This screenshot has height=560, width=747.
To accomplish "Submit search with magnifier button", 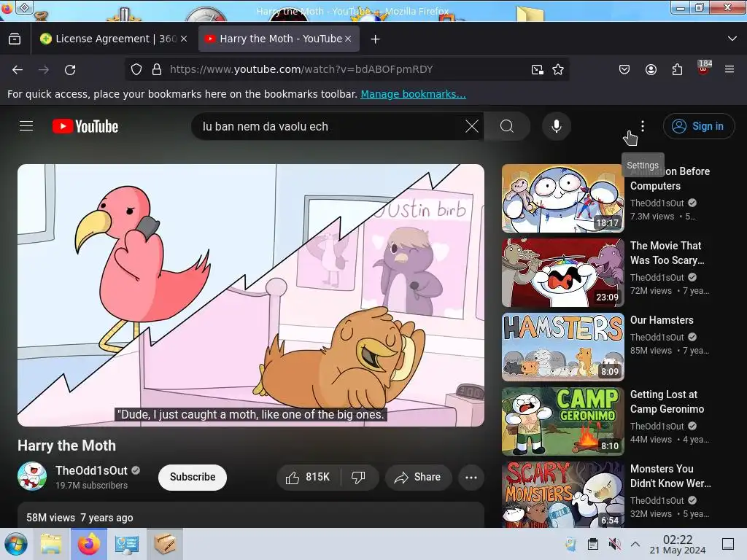I will click(507, 126).
